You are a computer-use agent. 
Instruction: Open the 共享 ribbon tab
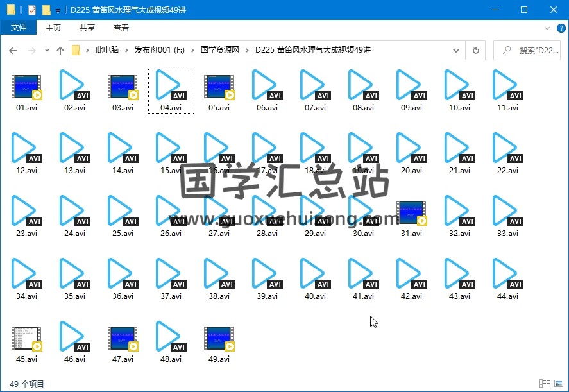(x=87, y=28)
